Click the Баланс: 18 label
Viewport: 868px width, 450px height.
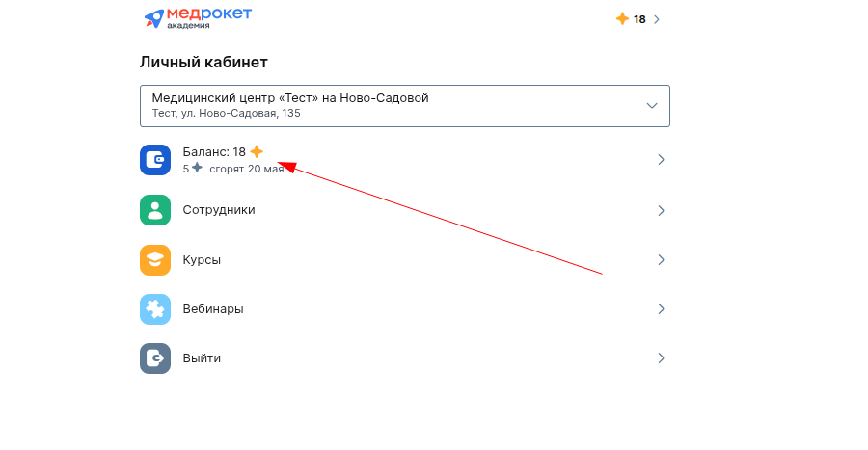(214, 152)
